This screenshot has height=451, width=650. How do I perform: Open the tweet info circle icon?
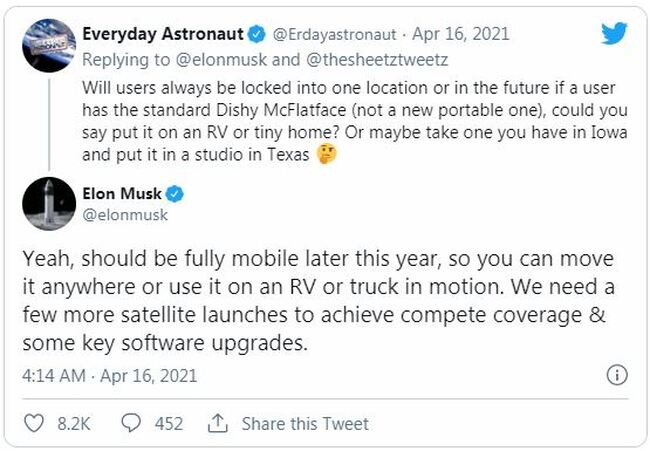(617, 375)
